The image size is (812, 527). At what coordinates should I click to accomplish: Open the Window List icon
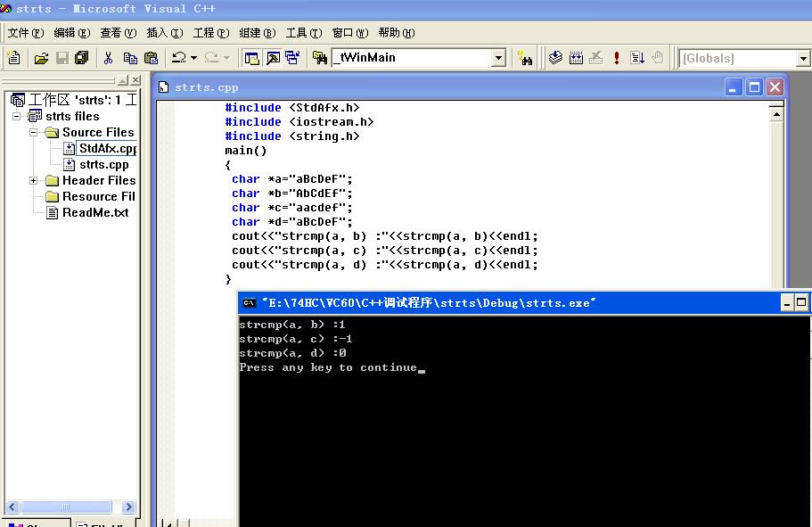point(292,58)
